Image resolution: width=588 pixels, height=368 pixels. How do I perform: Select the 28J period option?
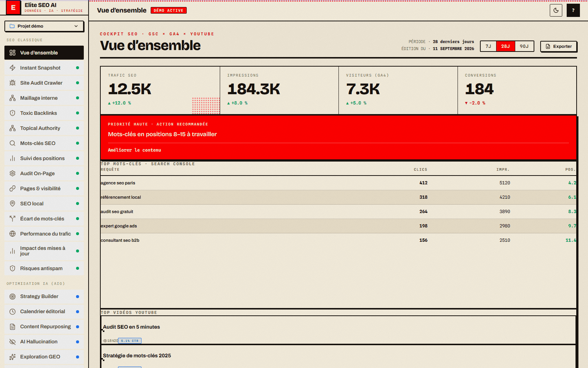point(505,46)
